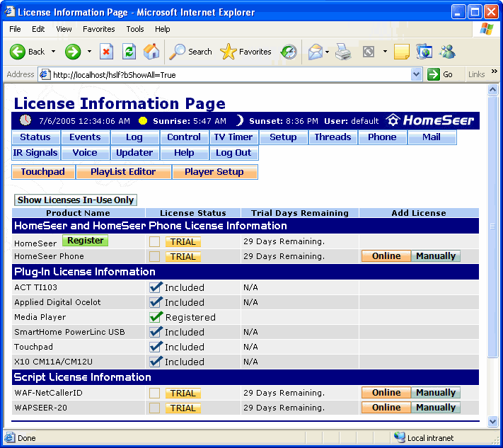Expand the Mail icon dropdown arrow
503x448 pixels.
(x=328, y=52)
